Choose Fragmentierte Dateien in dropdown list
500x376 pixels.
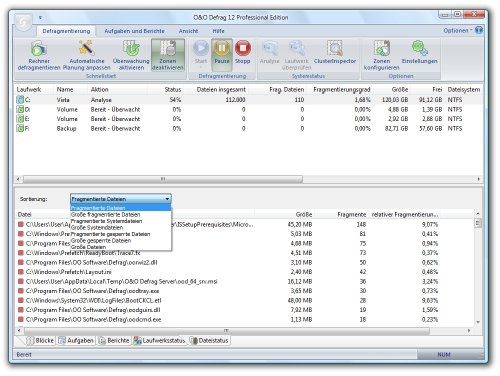[121, 208]
